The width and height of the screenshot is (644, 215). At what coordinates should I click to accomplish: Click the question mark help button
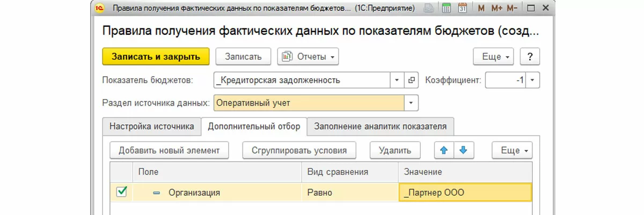coord(530,56)
